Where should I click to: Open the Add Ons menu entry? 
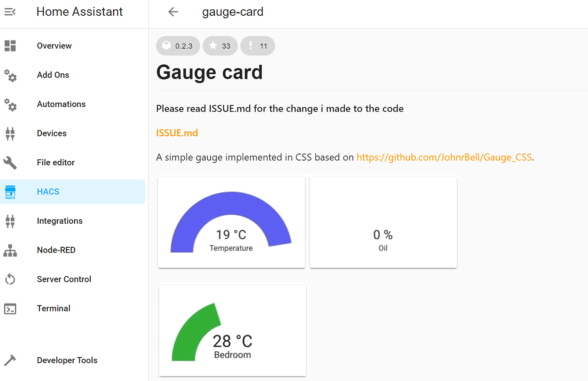[53, 75]
